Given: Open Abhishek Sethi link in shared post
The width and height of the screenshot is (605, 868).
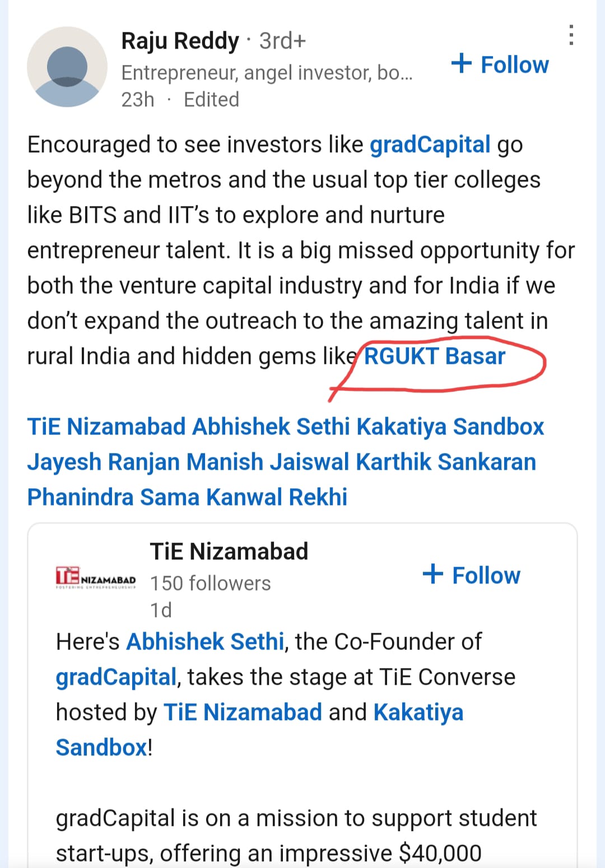Looking at the screenshot, I should tap(206, 642).
